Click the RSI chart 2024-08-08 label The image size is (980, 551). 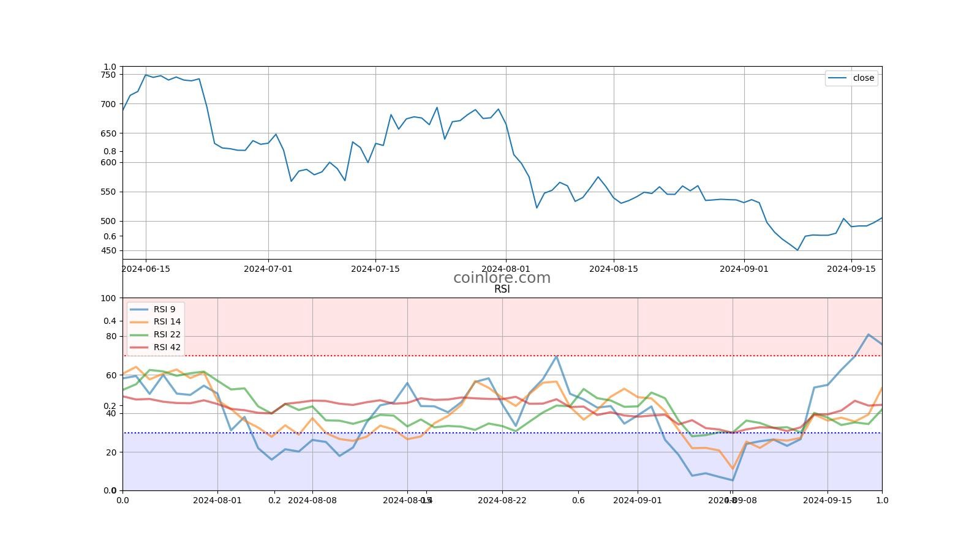tap(312, 500)
